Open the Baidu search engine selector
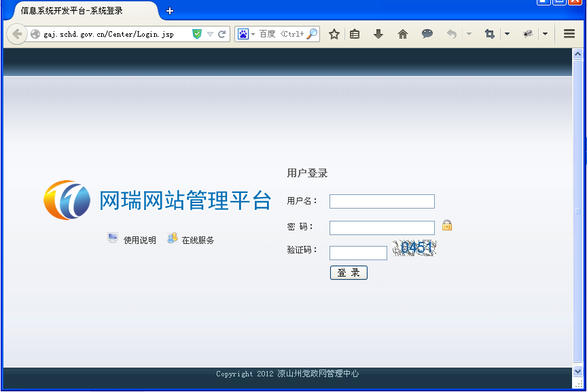This screenshot has height=392, width=587. click(x=246, y=34)
